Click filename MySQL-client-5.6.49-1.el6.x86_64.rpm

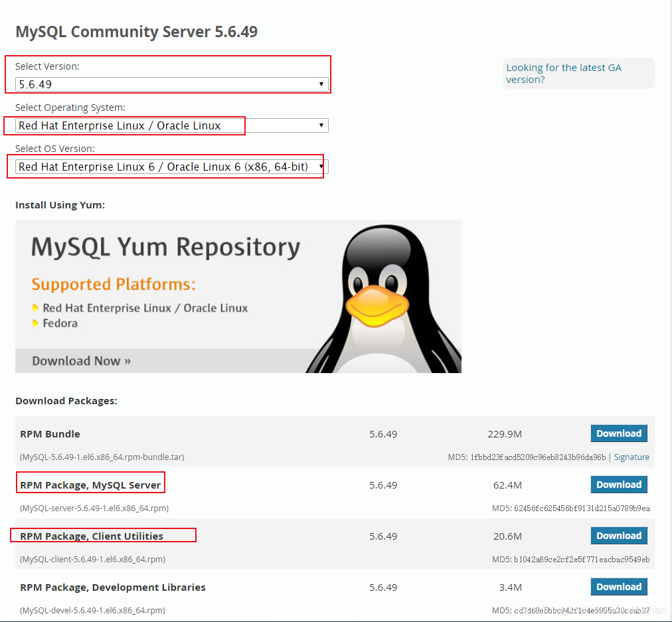click(92, 559)
